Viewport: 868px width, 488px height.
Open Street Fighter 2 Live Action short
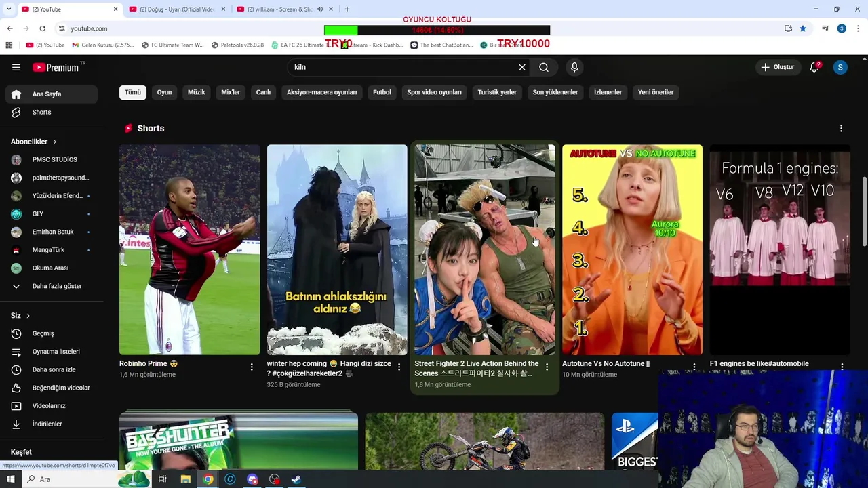pyautogui.click(x=485, y=249)
